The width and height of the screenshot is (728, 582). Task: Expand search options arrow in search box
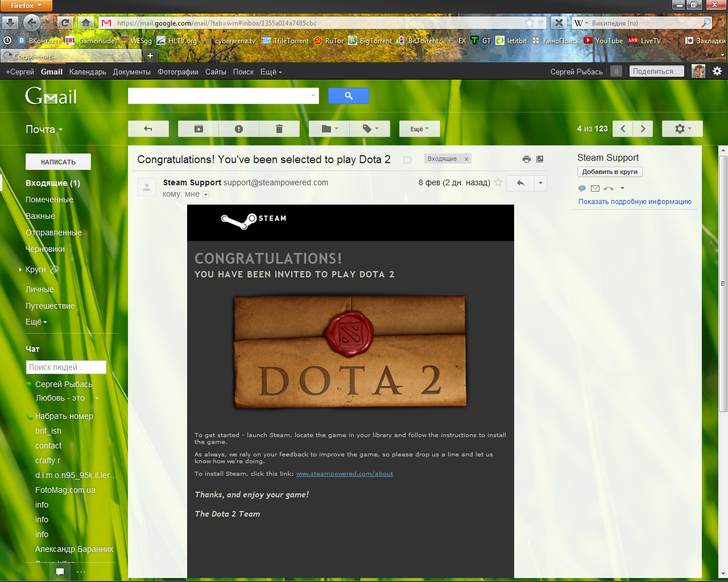point(313,96)
